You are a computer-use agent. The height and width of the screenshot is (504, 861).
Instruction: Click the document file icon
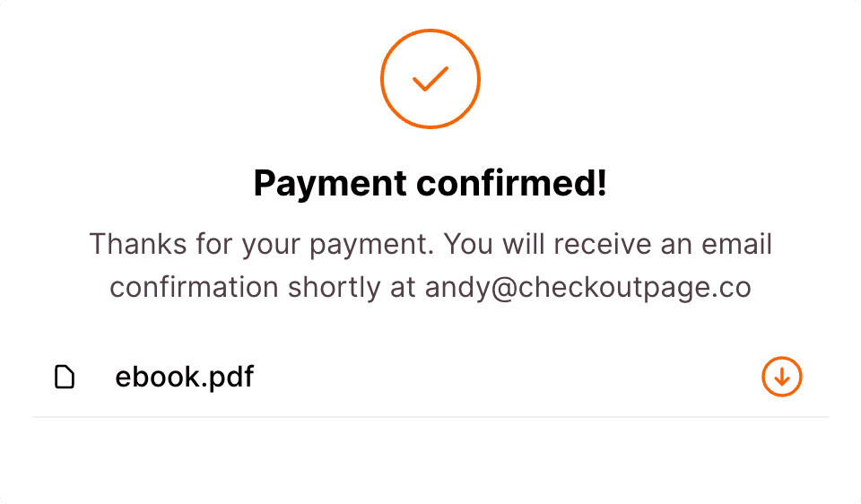click(x=65, y=378)
